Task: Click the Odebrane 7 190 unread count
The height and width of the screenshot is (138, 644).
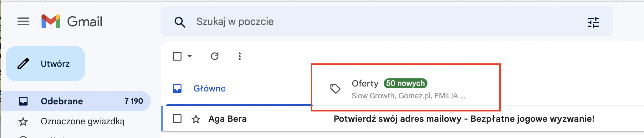Action: (x=134, y=101)
